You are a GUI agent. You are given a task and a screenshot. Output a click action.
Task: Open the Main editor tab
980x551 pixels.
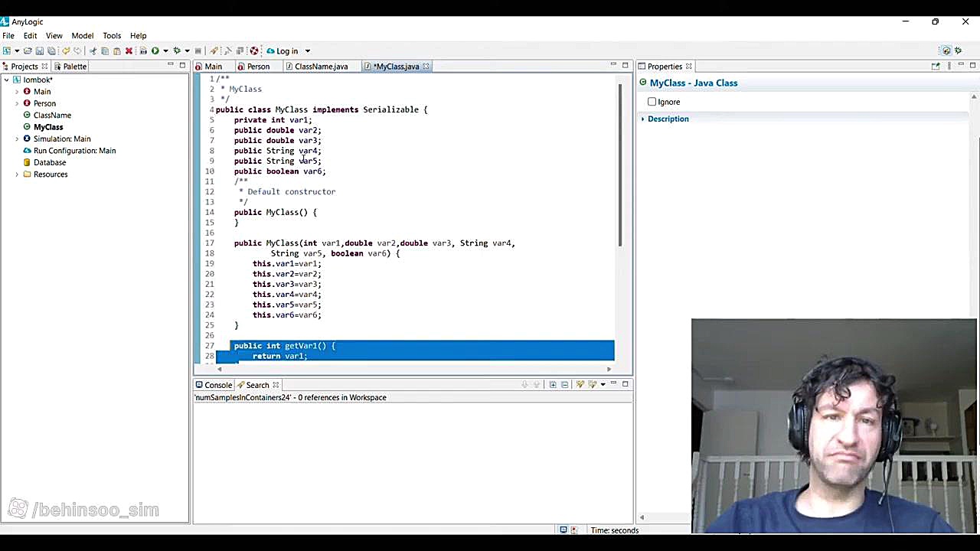214,67
